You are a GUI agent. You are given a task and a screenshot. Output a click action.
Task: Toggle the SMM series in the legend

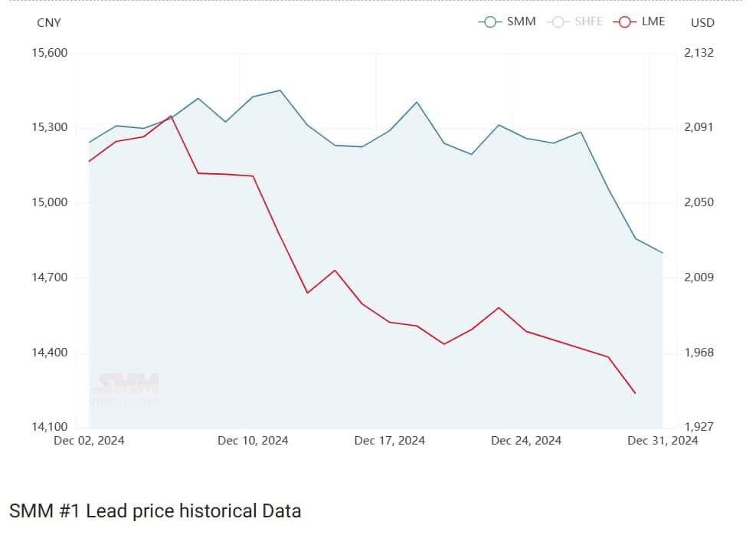pos(521,21)
